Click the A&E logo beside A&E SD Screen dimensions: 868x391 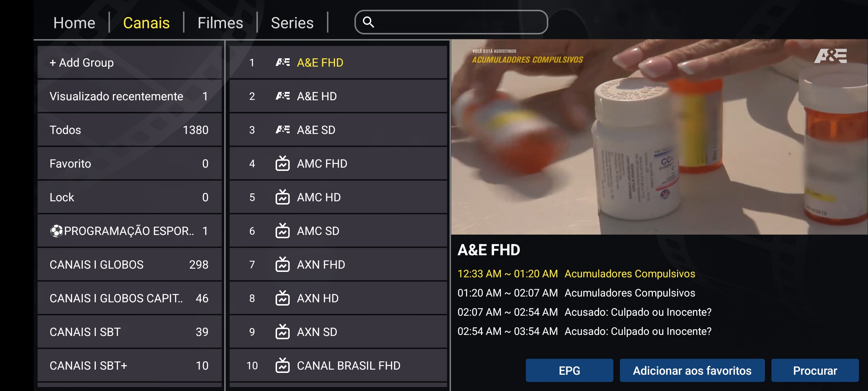point(282,130)
